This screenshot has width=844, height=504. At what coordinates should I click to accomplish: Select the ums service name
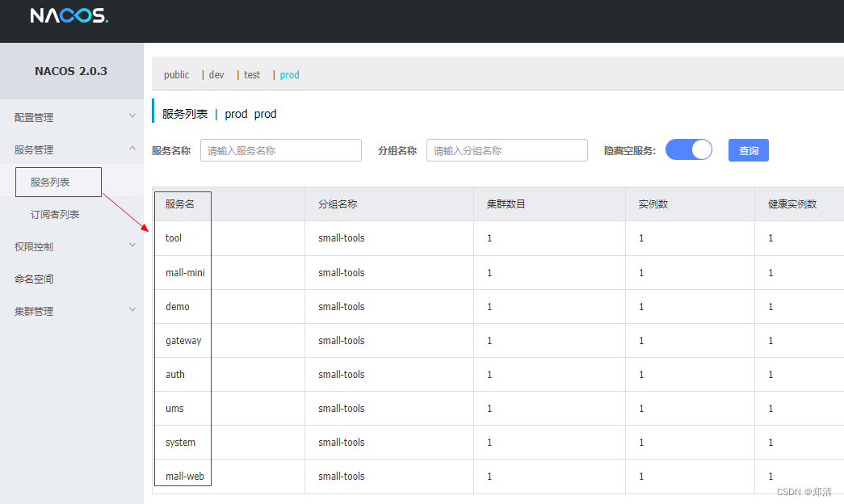pos(174,408)
